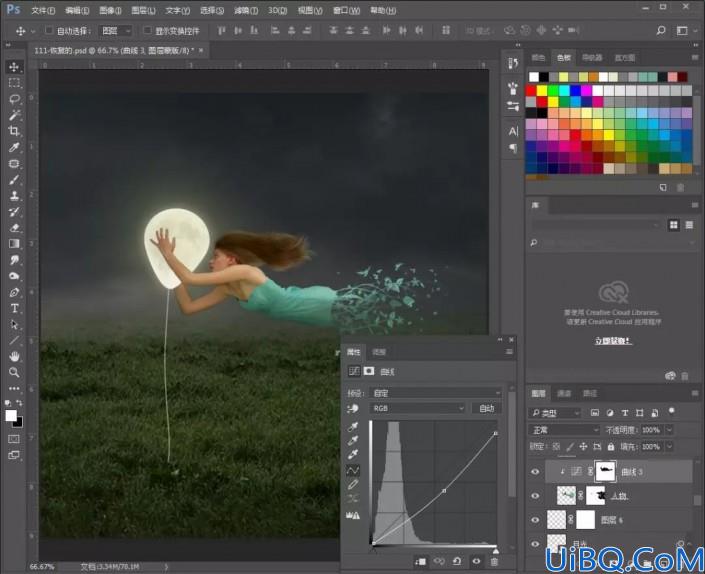Open the curves preset 自定 dropdown
The width and height of the screenshot is (705, 574).
[x=435, y=393]
